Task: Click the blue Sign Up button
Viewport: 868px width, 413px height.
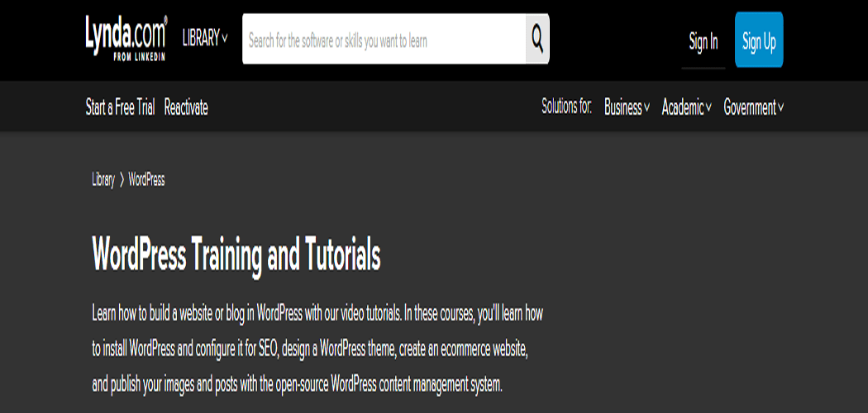Action: tap(759, 40)
